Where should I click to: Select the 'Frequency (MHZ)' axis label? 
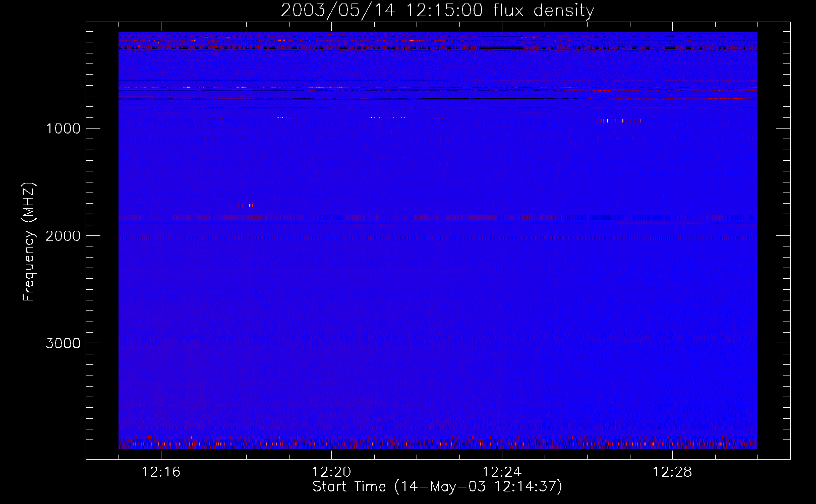tap(28, 242)
